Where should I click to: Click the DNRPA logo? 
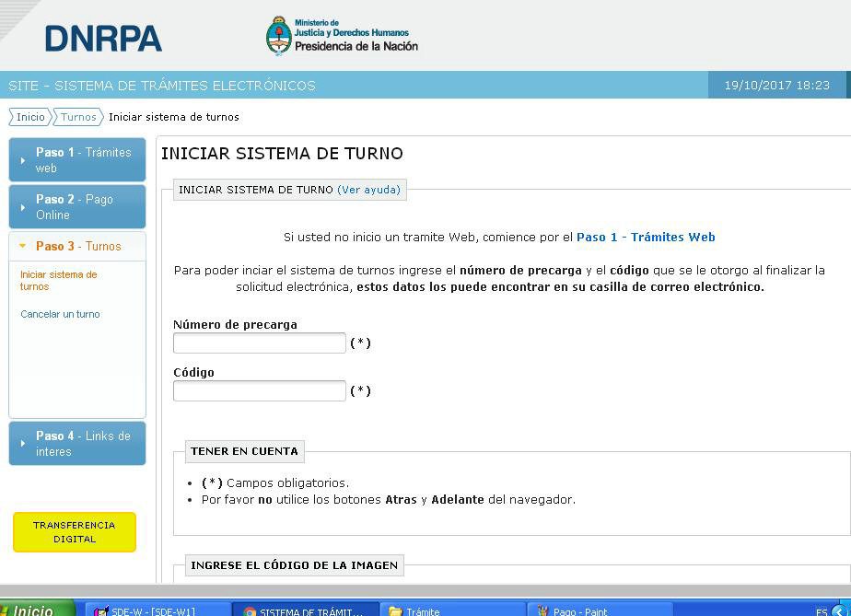(x=103, y=38)
